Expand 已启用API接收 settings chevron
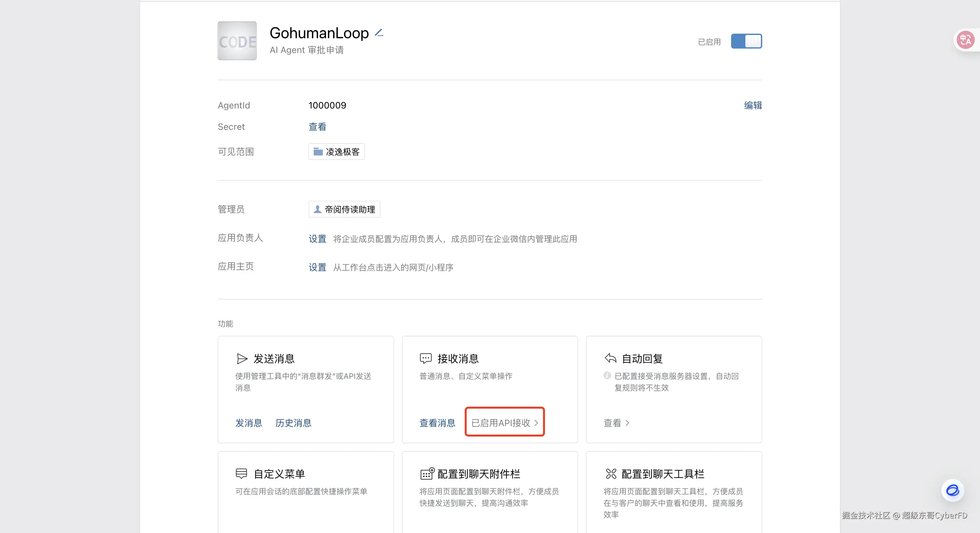Screen dimensions: 980x533 coord(536,423)
